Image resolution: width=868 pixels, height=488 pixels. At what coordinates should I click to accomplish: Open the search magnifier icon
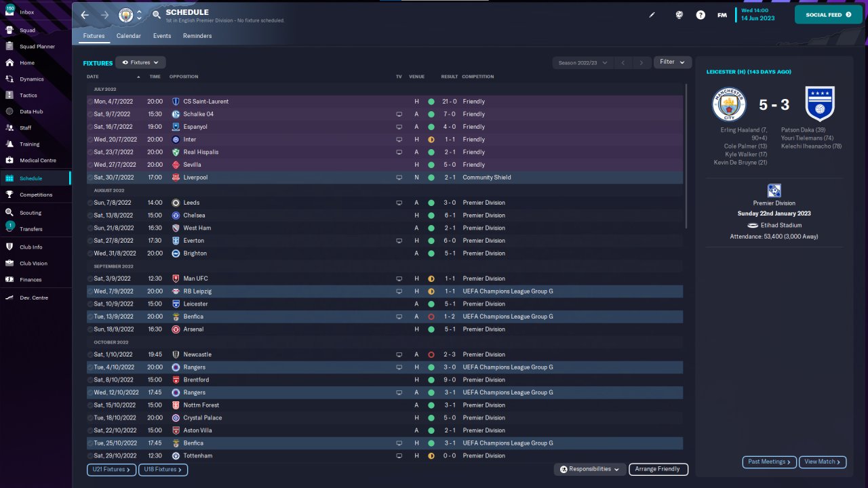[157, 14]
